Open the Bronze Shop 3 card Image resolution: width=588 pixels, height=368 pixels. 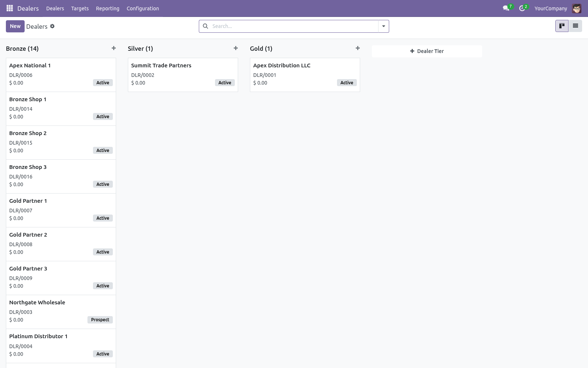[x=61, y=176]
